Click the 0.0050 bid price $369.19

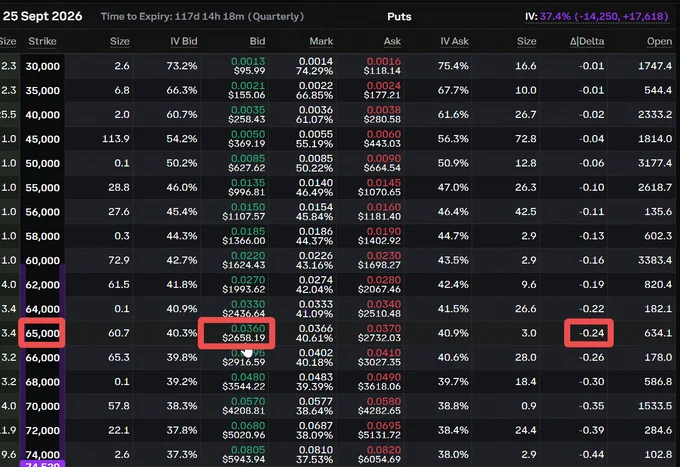point(247,139)
